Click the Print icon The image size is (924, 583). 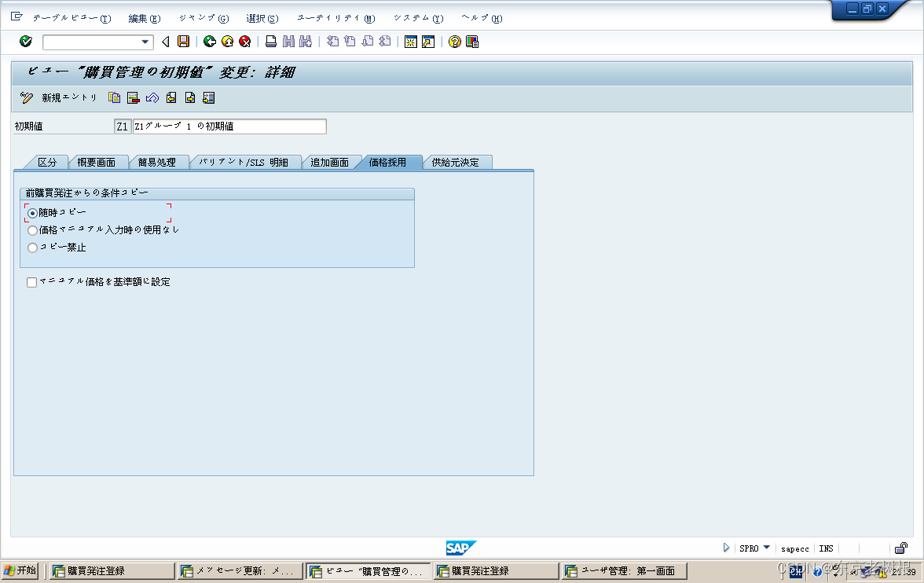click(x=273, y=42)
